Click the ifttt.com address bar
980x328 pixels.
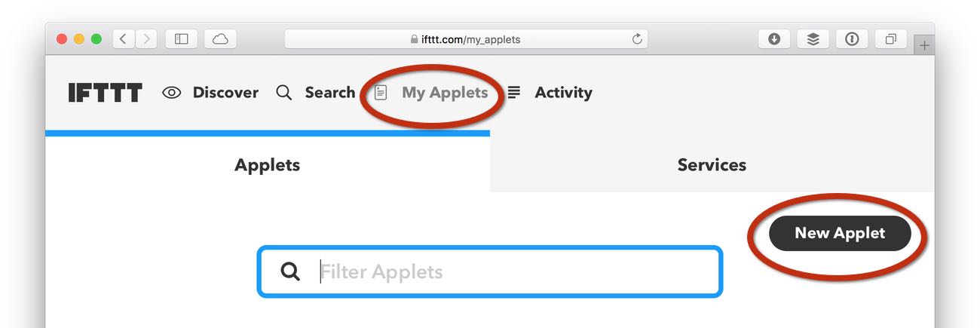tap(466, 39)
